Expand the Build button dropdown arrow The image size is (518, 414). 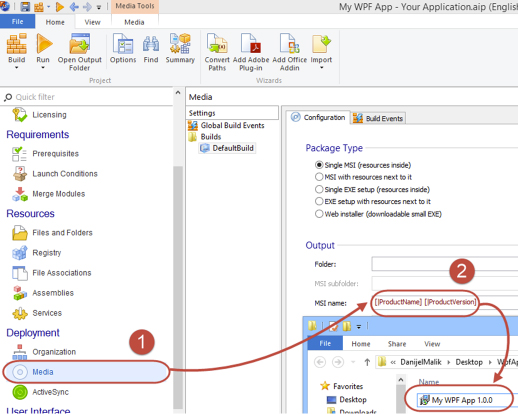pyautogui.click(x=17, y=68)
